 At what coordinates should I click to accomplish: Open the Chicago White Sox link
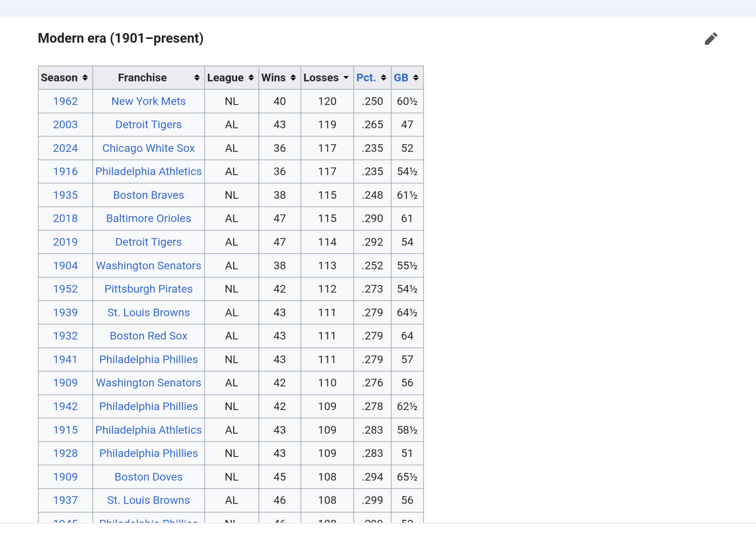pyautogui.click(x=148, y=148)
